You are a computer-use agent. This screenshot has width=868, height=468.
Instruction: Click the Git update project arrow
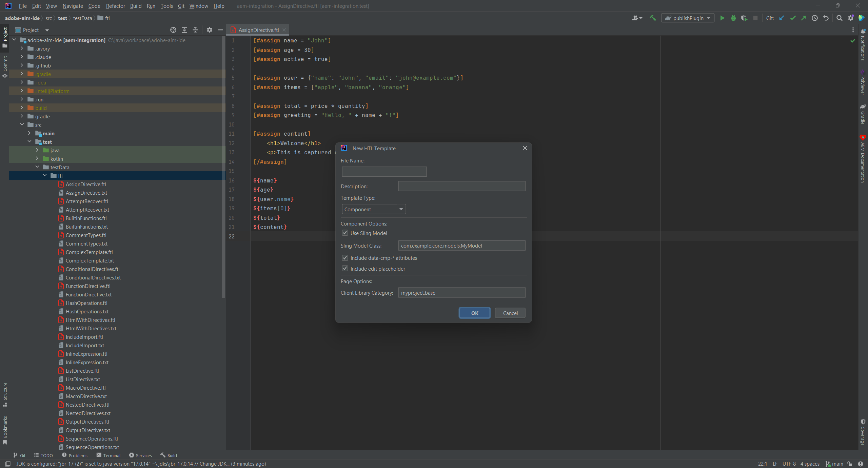(782, 18)
